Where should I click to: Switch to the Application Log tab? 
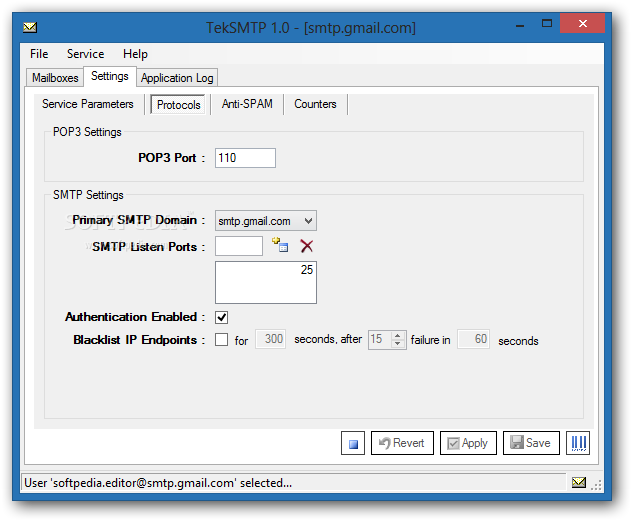[x=177, y=77]
